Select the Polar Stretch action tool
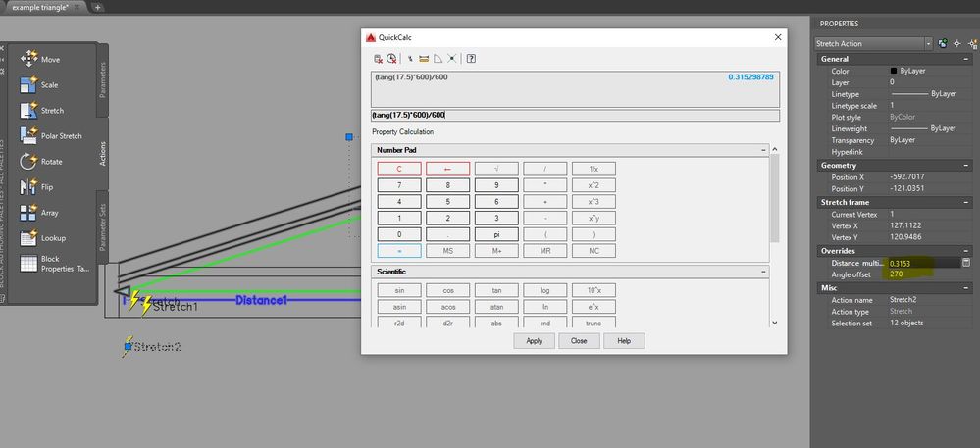 (x=50, y=135)
